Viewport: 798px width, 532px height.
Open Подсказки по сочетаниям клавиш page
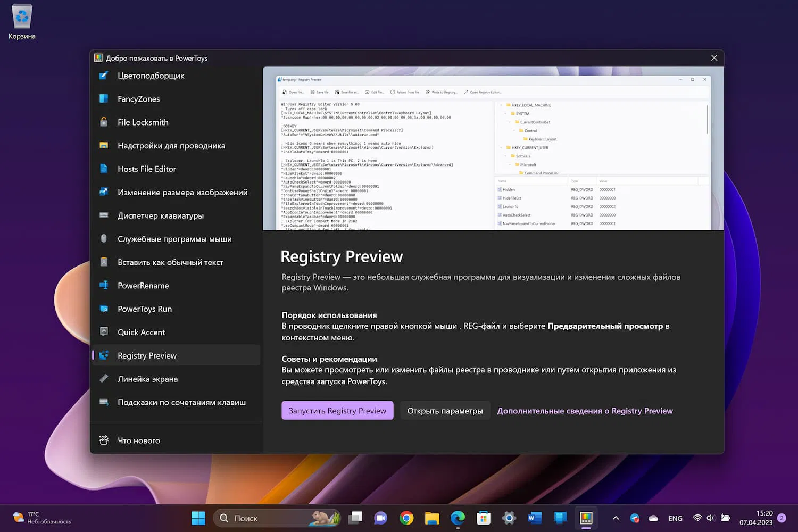click(176, 402)
